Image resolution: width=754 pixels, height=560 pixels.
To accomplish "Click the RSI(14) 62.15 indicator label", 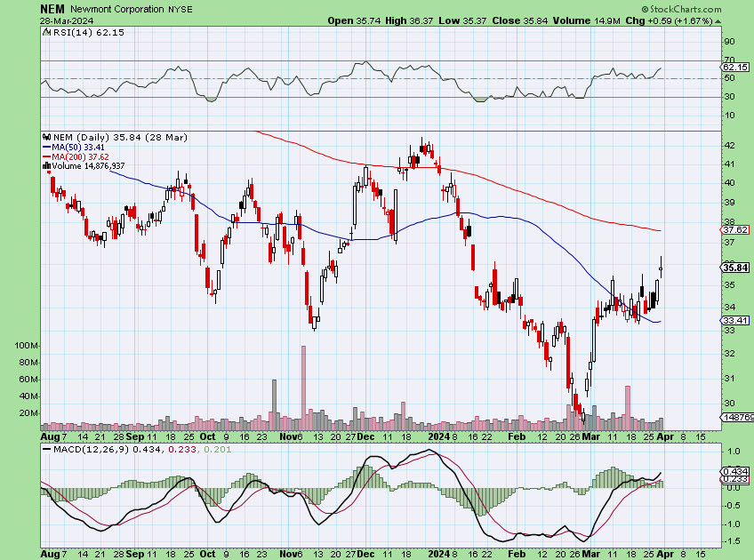I will 89,32.
